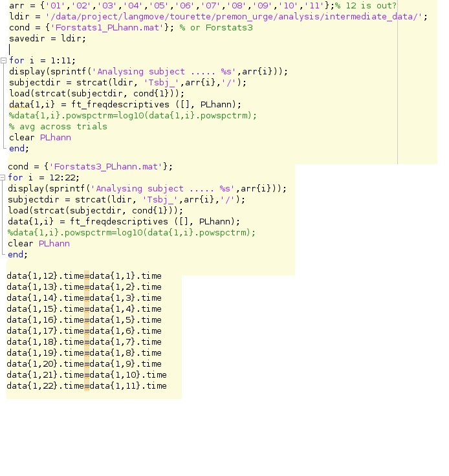Collapse the 'for i = 1:11' loop
This screenshot has height=476, width=449.
[3, 60]
